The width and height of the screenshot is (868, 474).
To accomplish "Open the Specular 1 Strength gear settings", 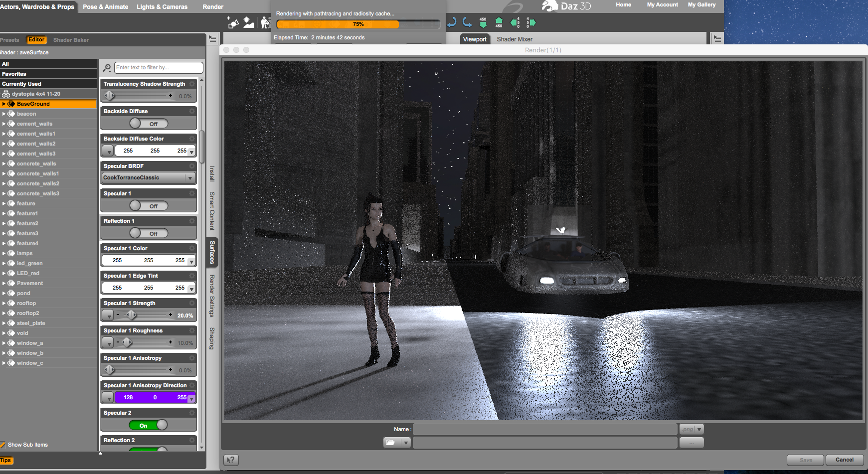I will (192, 303).
